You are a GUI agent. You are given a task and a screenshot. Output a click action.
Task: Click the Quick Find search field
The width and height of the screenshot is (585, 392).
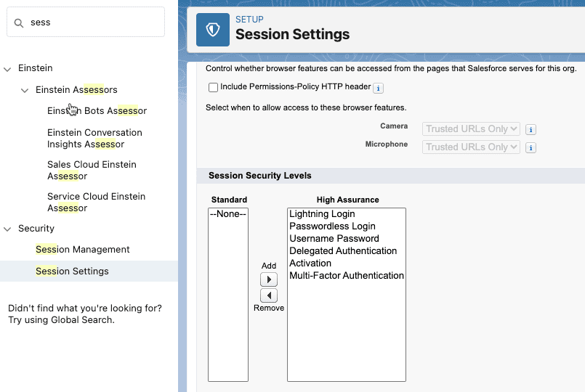(x=94, y=23)
